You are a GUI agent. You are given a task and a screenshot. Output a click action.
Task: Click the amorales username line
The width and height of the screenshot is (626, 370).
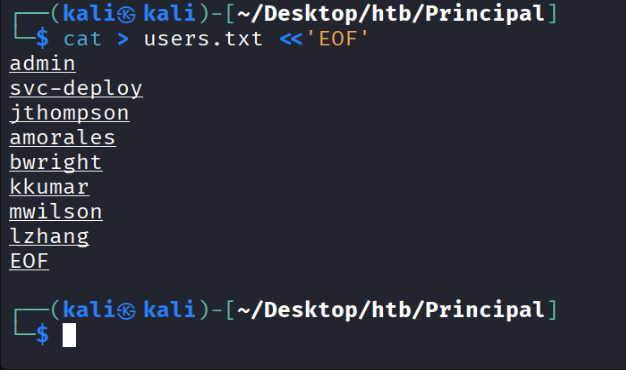pos(63,138)
